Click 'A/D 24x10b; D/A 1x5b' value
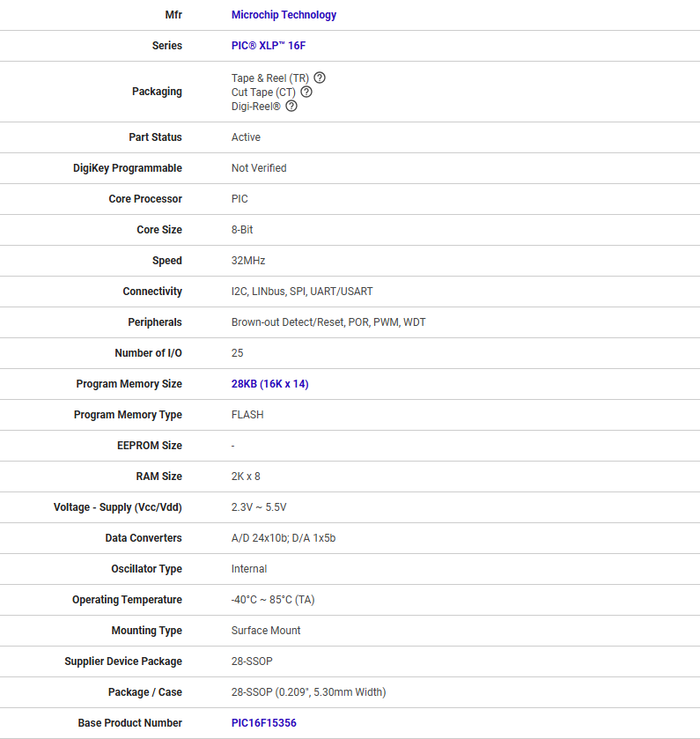700x739 pixels. pyautogui.click(x=284, y=538)
